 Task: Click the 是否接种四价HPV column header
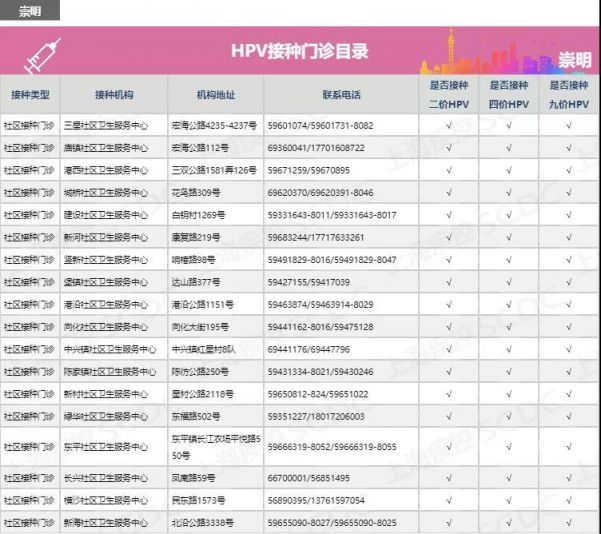click(509, 94)
